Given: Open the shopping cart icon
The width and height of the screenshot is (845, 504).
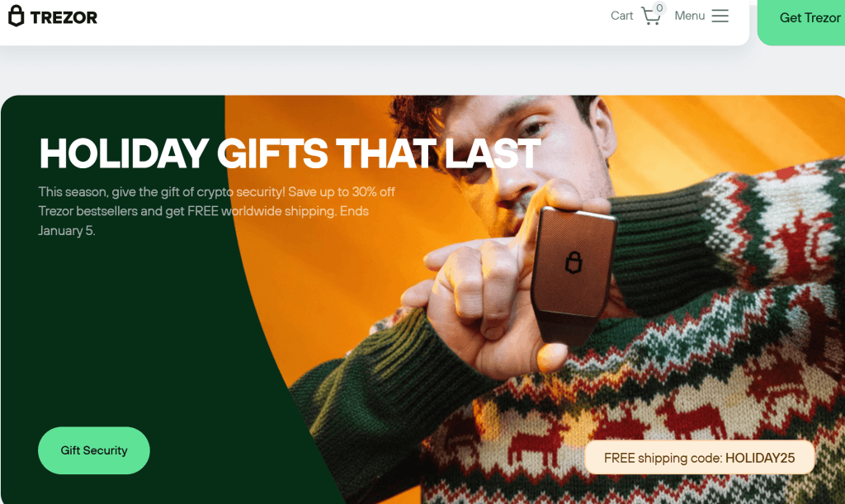Looking at the screenshot, I should pyautogui.click(x=651, y=16).
